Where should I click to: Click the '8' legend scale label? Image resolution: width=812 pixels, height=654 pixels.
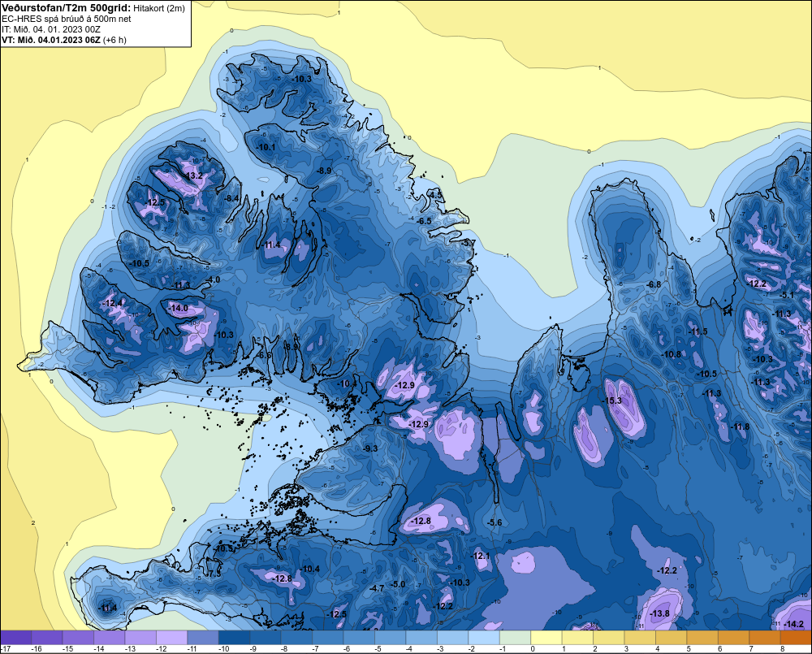tap(782, 649)
